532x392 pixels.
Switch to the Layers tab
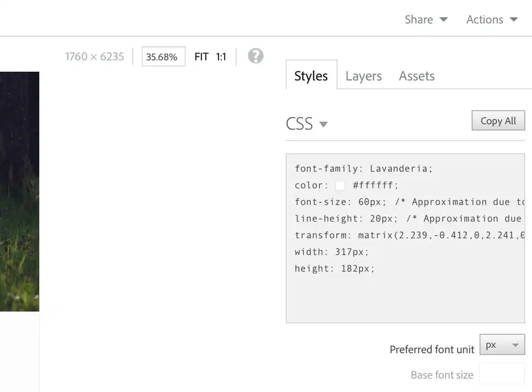(x=363, y=76)
